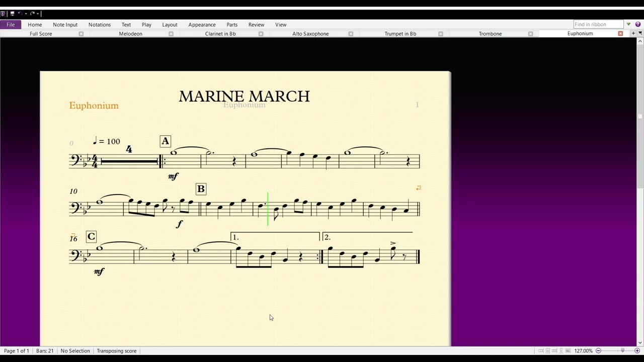This screenshot has height=362, width=644.
Task: Open the Appearance ribbon tab
Action: click(202, 25)
